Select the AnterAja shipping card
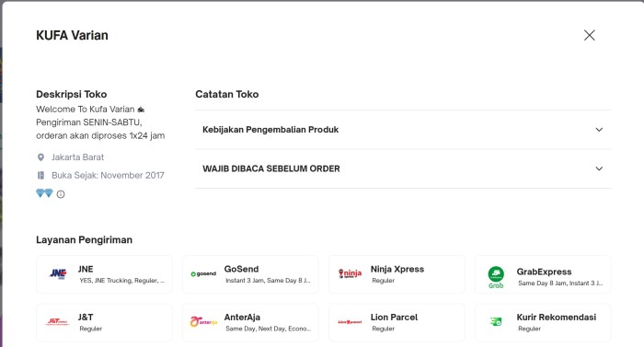 pos(250,322)
